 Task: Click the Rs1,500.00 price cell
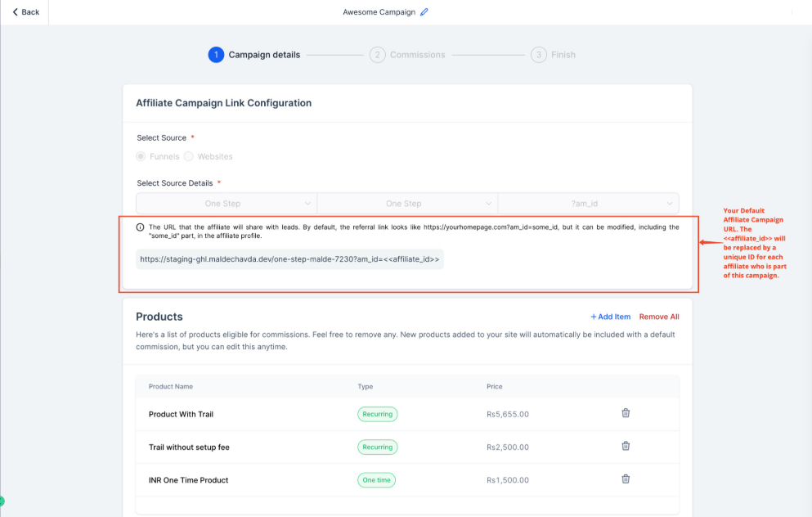[508, 480]
